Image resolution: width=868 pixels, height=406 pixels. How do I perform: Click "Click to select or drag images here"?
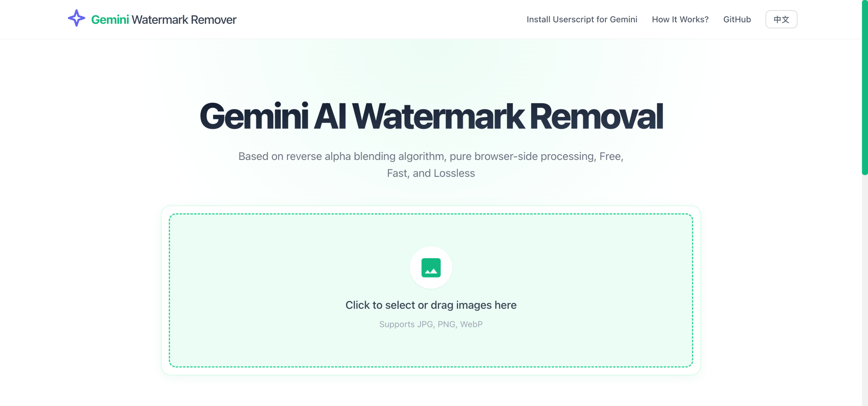[431, 305]
